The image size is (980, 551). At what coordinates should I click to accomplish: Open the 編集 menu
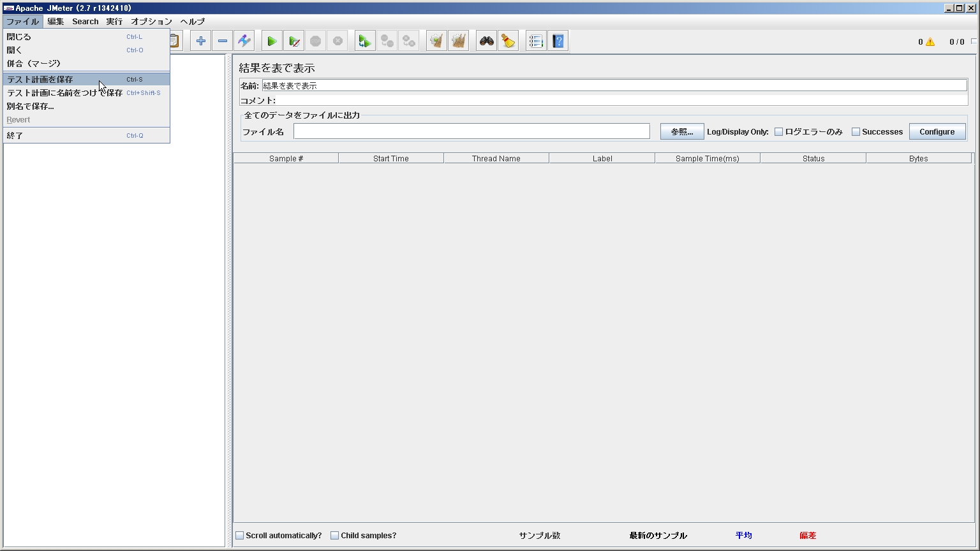(x=56, y=22)
